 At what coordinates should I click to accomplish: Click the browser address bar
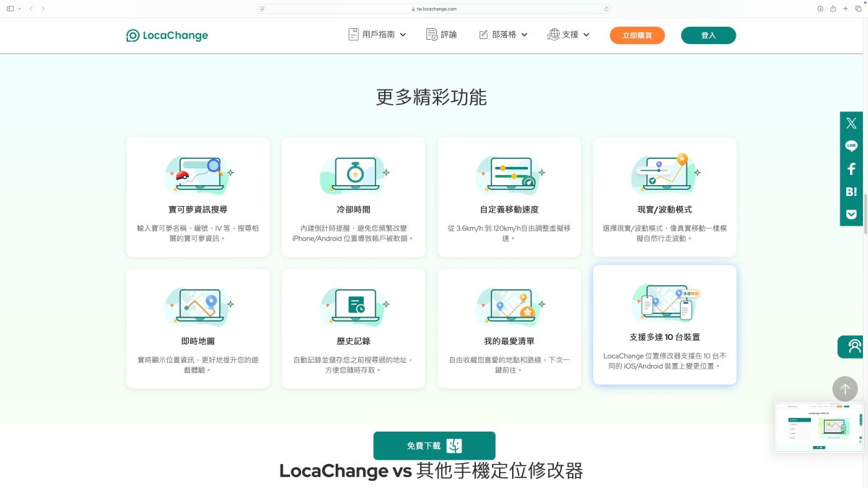(x=434, y=9)
